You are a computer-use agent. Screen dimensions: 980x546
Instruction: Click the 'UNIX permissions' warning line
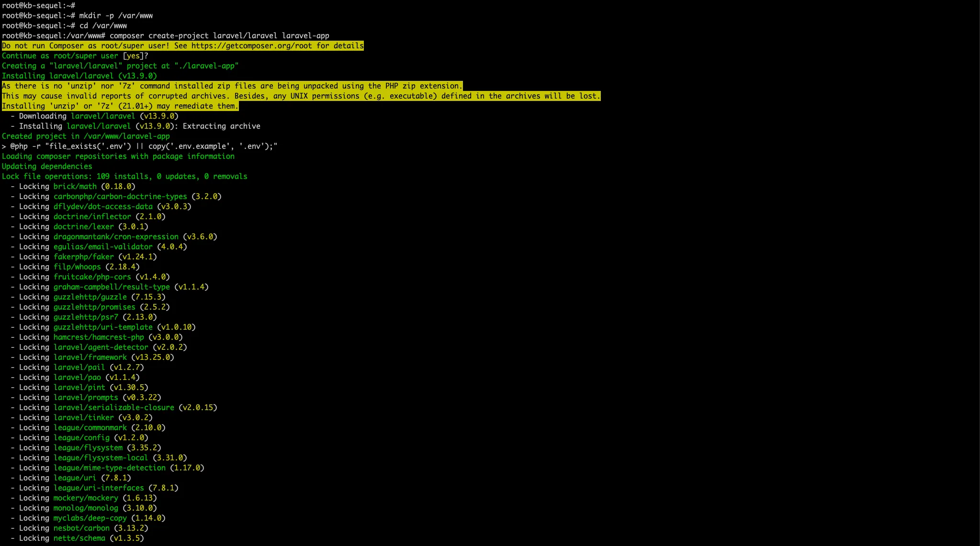[301, 96]
